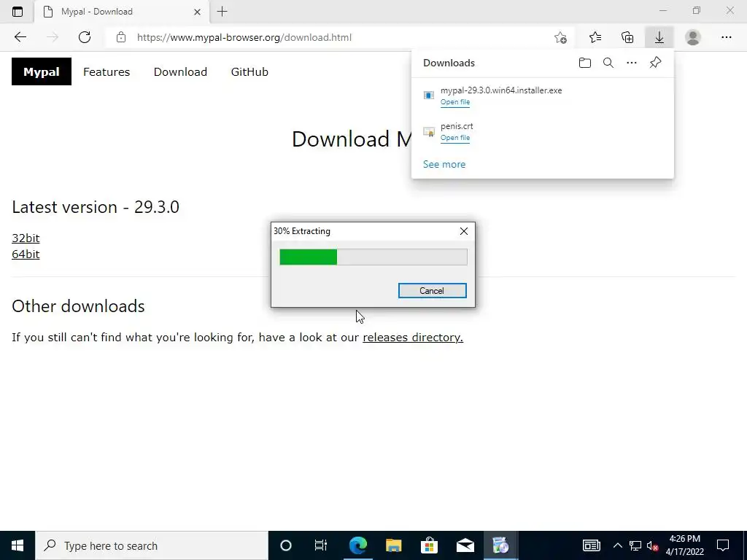The width and height of the screenshot is (747, 560).
Task: Open downloads folder from Downloads panel
Action: [585, 63]
